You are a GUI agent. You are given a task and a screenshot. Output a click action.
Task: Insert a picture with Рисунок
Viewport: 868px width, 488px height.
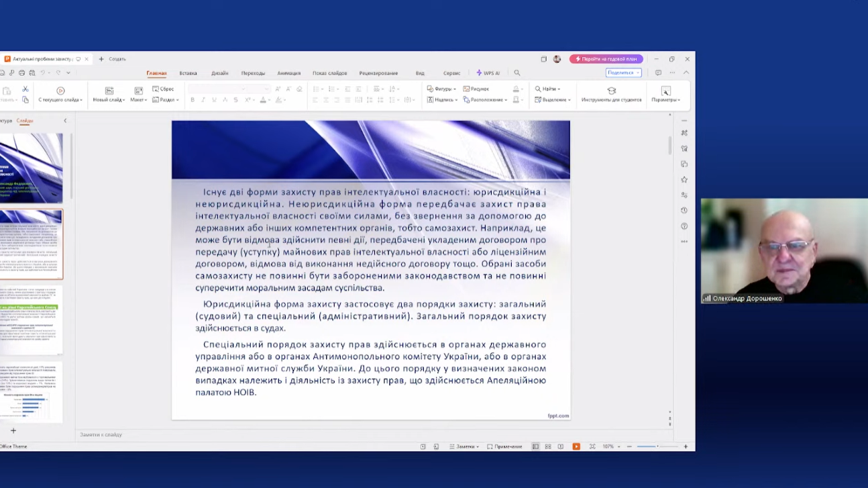pos(476,89)
